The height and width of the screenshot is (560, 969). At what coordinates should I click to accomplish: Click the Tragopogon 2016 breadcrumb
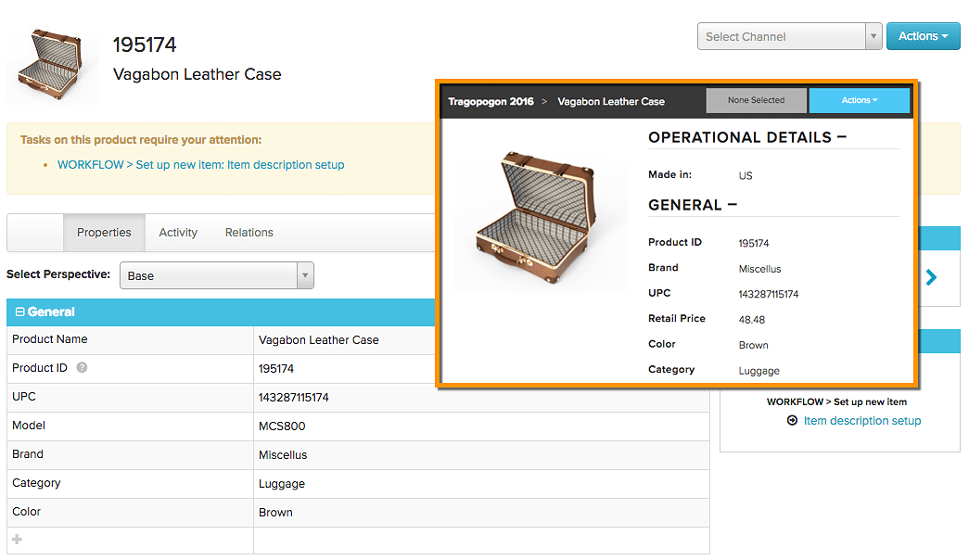491,101
